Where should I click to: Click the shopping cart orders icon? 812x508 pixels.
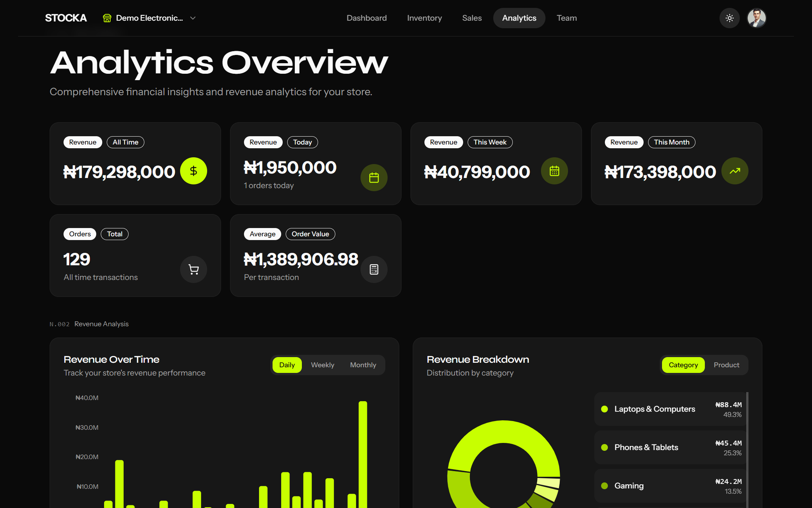(193, 269)
